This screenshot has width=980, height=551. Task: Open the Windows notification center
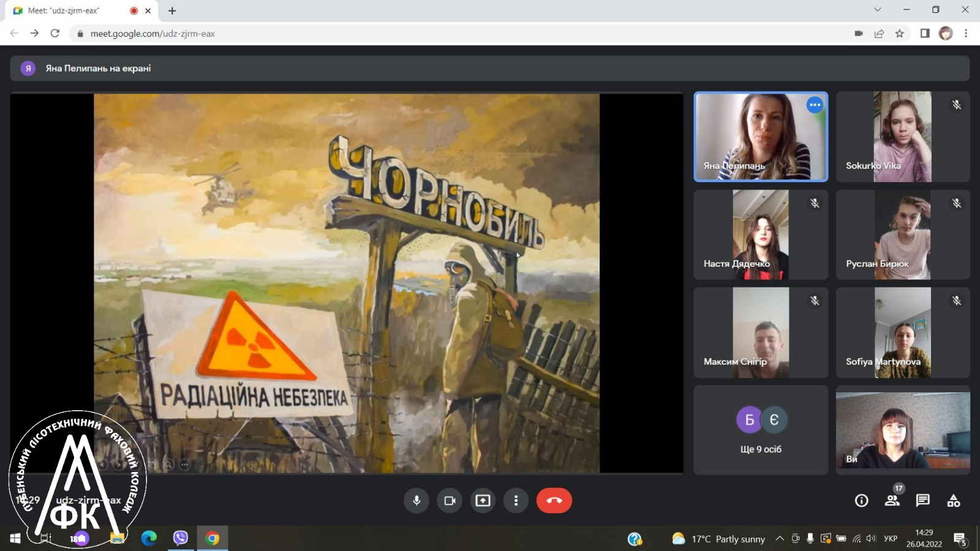click(960, 539)
